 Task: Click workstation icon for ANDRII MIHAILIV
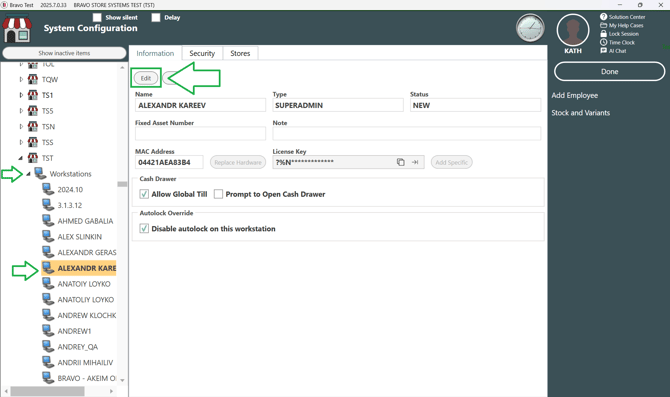tap(48, 362)
